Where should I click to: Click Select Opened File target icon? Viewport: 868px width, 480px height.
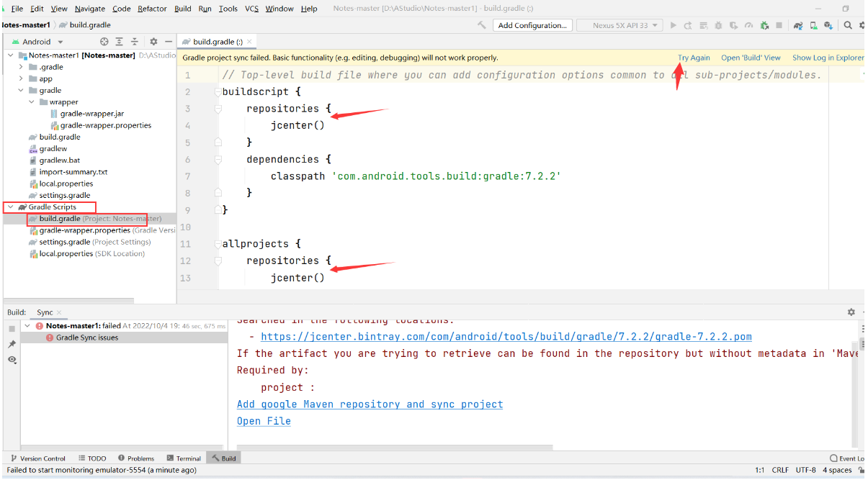[104, 42]
